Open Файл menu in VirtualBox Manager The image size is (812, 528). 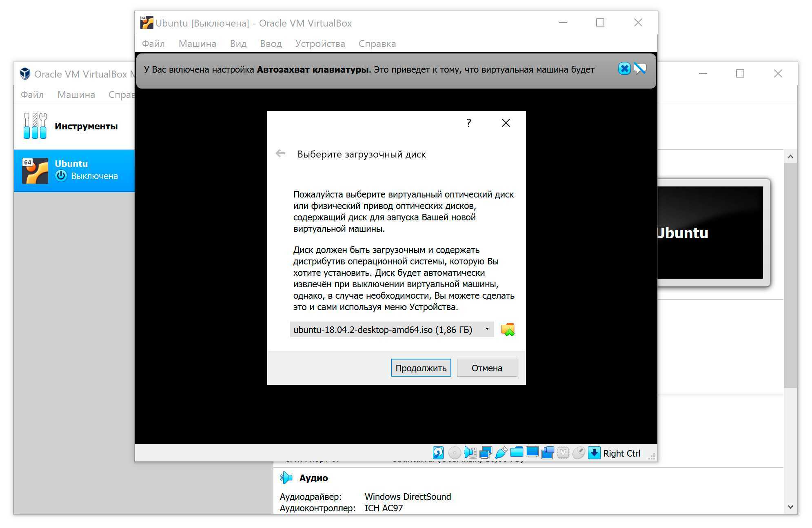click(32, 95)
